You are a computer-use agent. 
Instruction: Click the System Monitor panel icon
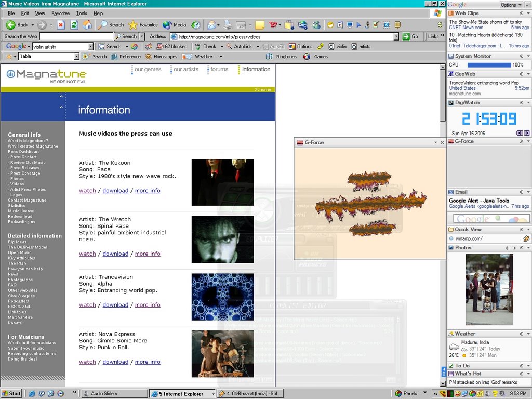tap(451, 56)
